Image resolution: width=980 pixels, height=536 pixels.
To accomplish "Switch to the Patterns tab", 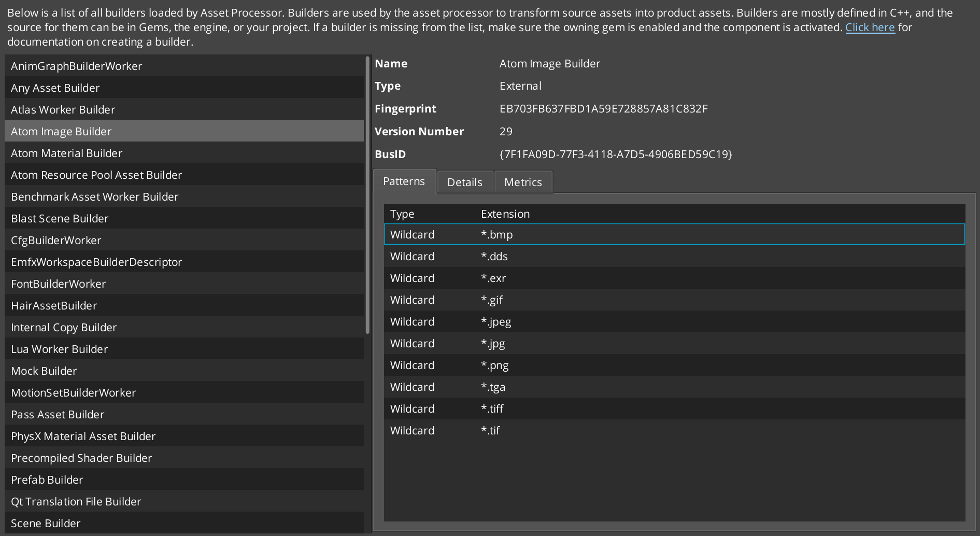I will (x=404, y=181).
